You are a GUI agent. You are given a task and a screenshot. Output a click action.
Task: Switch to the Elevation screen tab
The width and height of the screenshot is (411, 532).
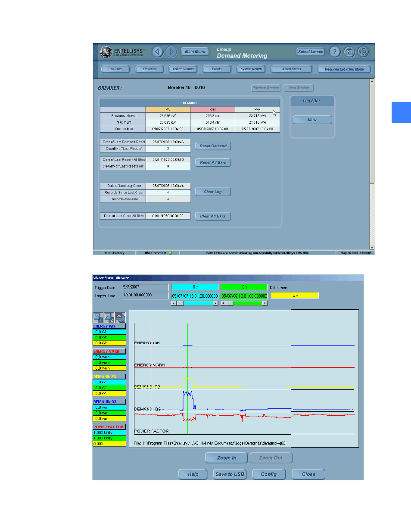click(149, 69)
